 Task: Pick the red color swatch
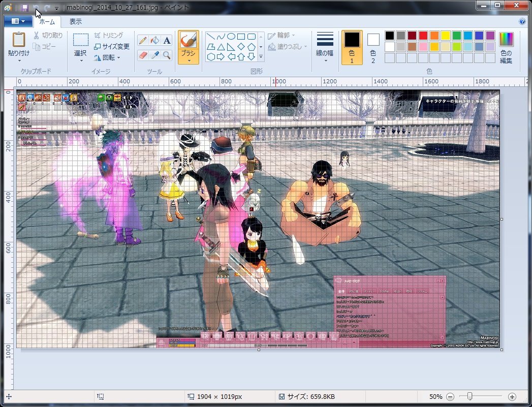tap(423, 35)
